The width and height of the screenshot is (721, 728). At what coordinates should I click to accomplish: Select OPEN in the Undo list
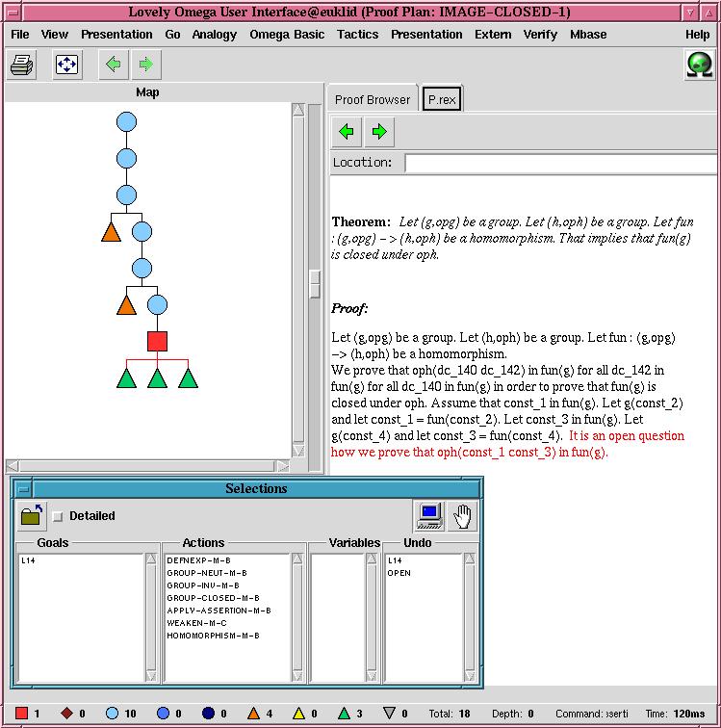tap(399, 573)
